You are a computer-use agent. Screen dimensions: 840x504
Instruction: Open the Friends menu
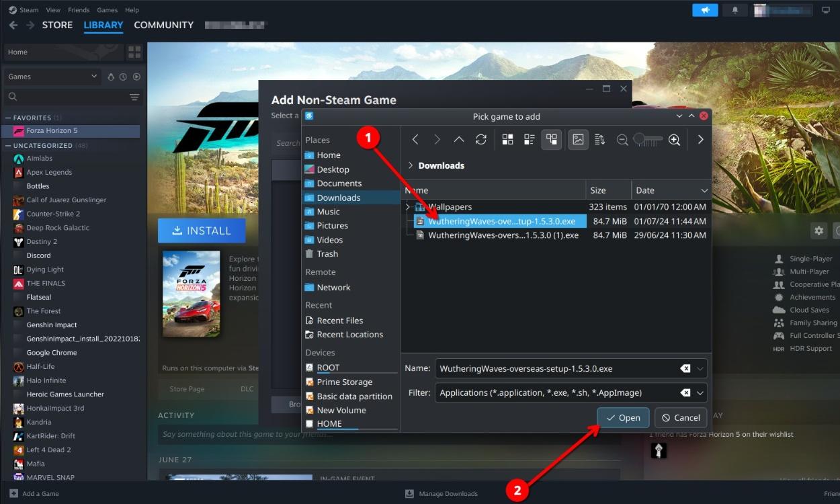(x=79, y=10)
